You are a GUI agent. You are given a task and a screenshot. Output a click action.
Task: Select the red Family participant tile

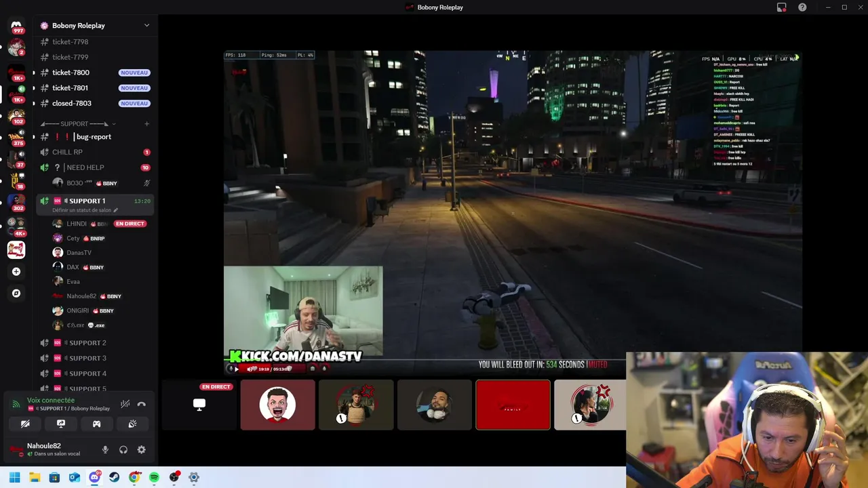pyautogui.click(x=513, y=405)
